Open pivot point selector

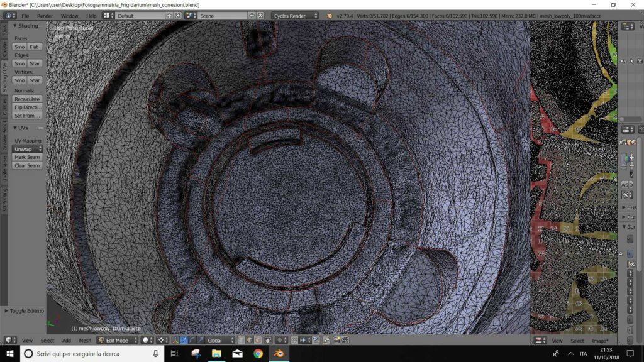tap(163, 340)
